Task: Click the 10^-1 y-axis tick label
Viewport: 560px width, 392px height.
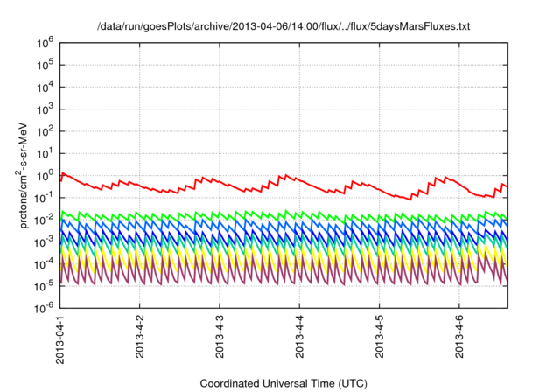Action: pyautogui.click(x=44, y=198)
